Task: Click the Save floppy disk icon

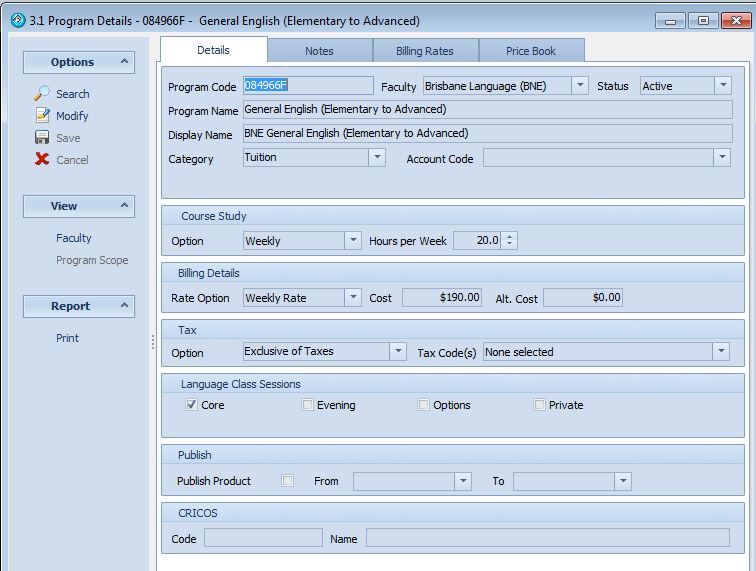Action: click(42, 138)
